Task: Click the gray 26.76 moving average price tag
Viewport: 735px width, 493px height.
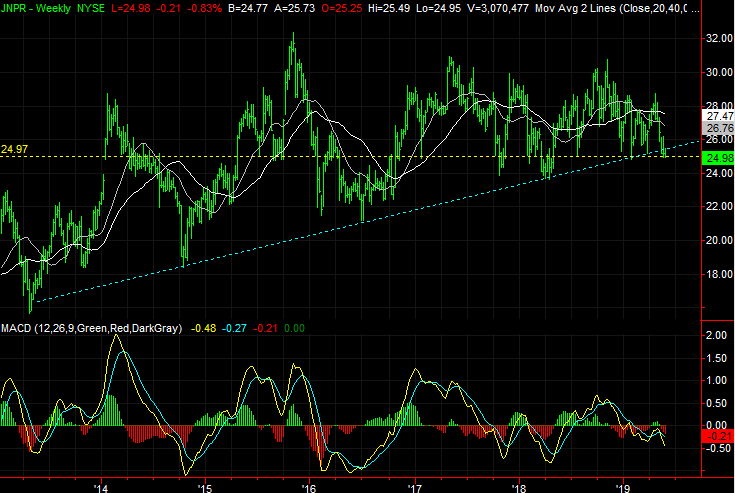Action: point(720,128)
